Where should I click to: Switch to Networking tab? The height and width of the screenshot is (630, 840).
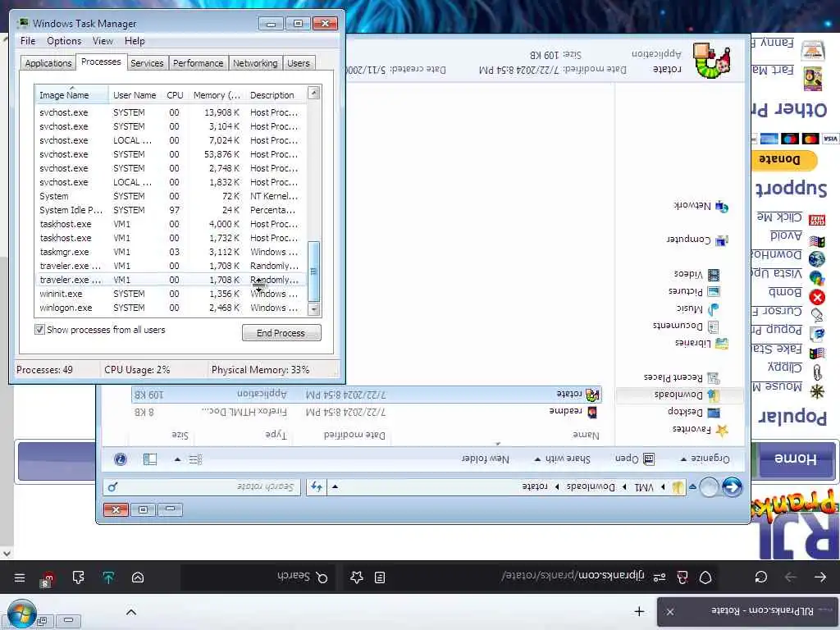[x=255, y=63]
